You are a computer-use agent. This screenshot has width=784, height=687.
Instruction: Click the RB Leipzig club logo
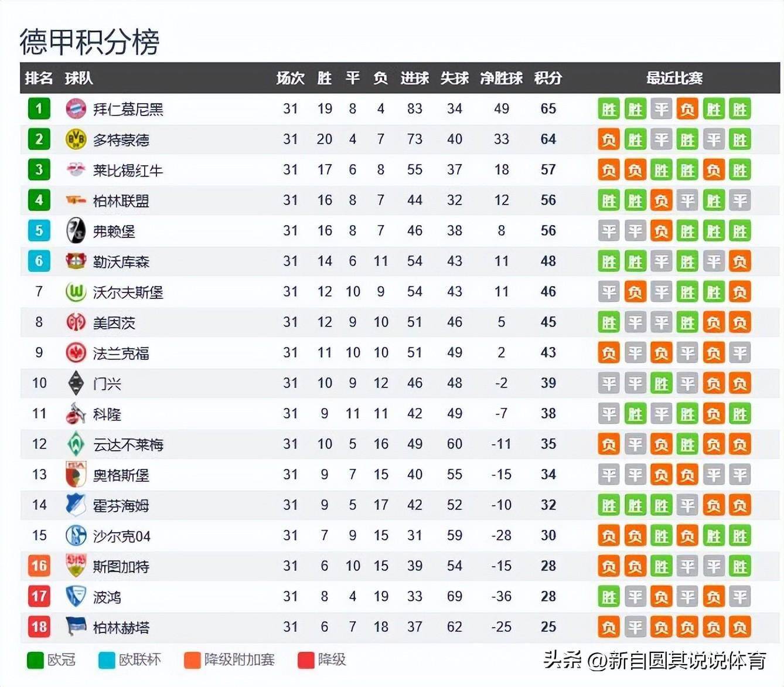[x=76, y=169]
